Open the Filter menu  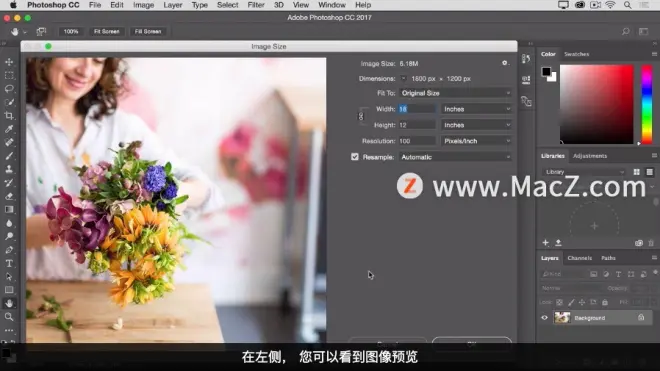point(255,5)
